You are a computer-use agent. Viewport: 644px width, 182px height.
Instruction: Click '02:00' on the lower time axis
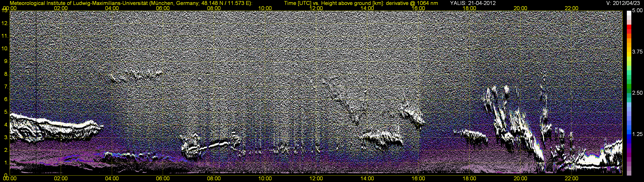[x=61, y=179]
